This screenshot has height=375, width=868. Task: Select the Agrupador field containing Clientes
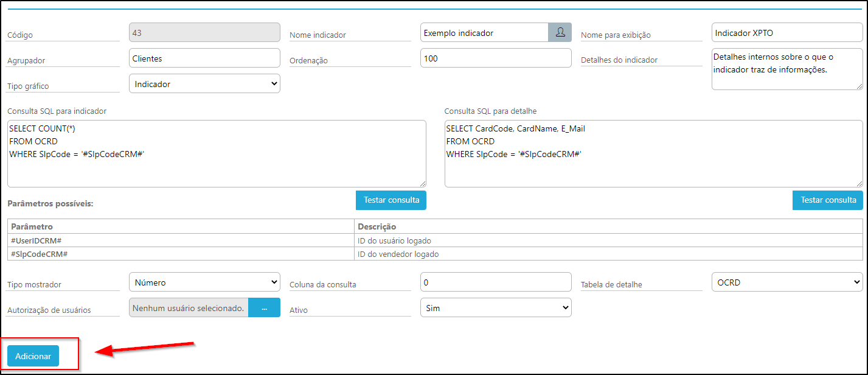coord(204,58)
